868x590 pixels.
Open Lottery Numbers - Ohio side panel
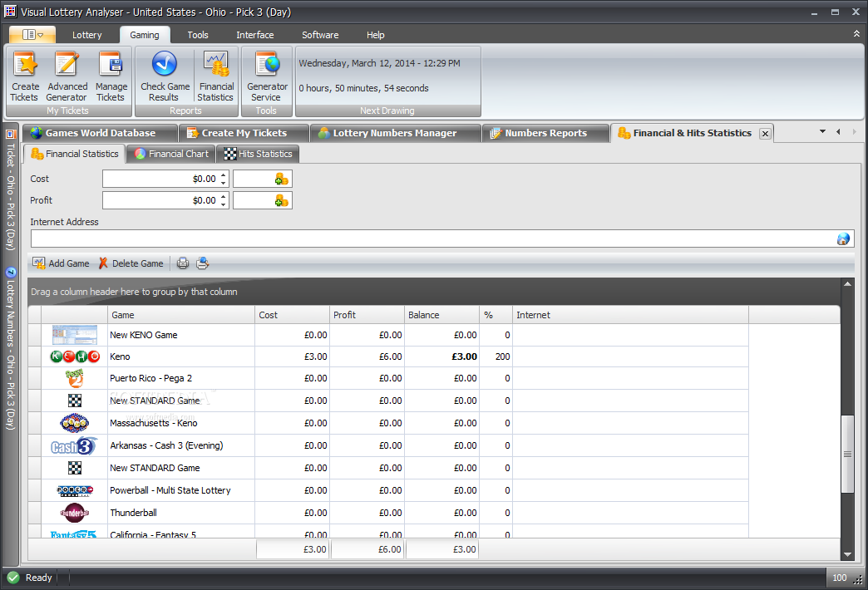10,349
